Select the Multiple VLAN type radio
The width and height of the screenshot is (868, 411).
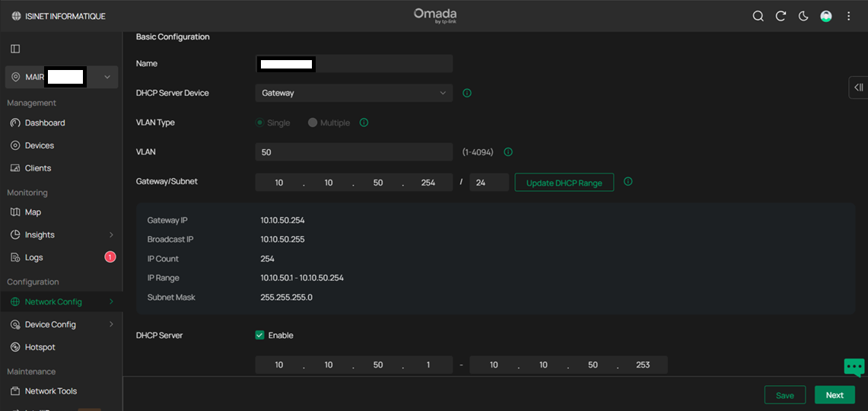(312, 123)
